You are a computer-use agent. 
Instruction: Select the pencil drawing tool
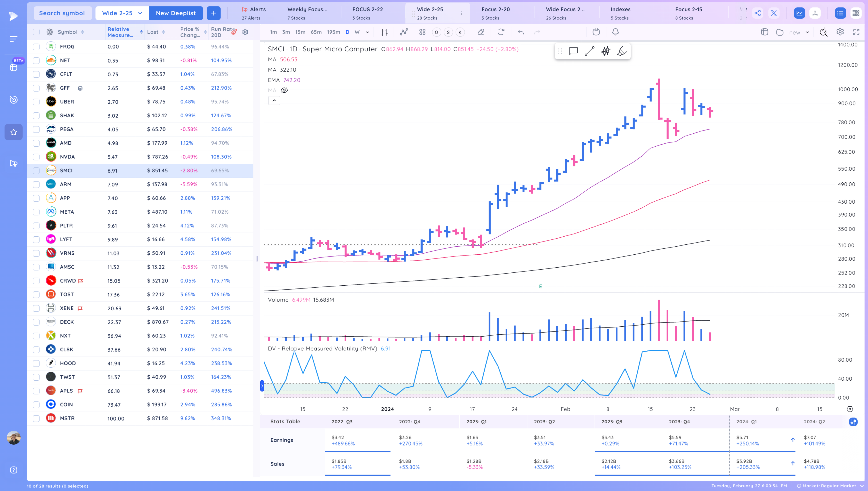[481, 32]
